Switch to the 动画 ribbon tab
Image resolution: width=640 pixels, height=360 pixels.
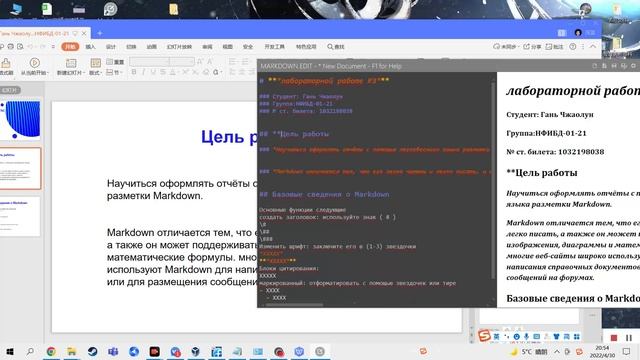click(x=151, y=47)
